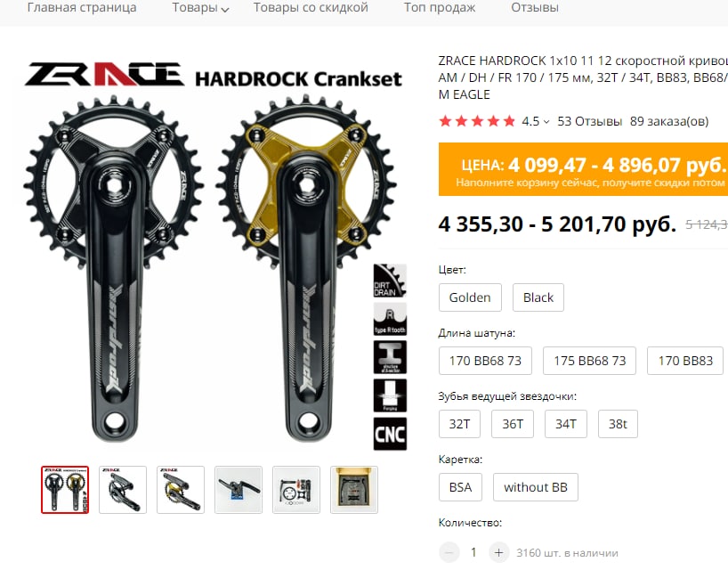Select the Black color option
Image resolution: width=728 pixels, height=570 pixels.
click(x=538, y=297)
